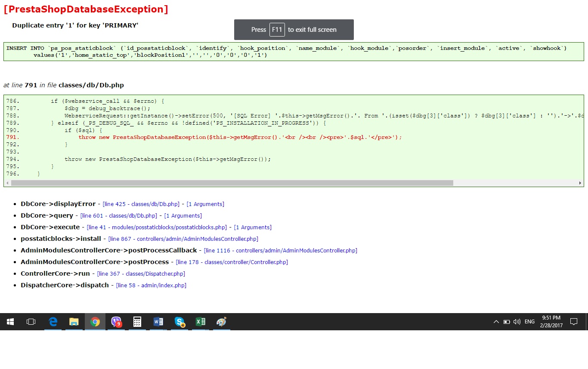Viewport: 588px width, 369px height.
Task: Click the red PrestaShopDatabaseException heading
Action: 86,9
